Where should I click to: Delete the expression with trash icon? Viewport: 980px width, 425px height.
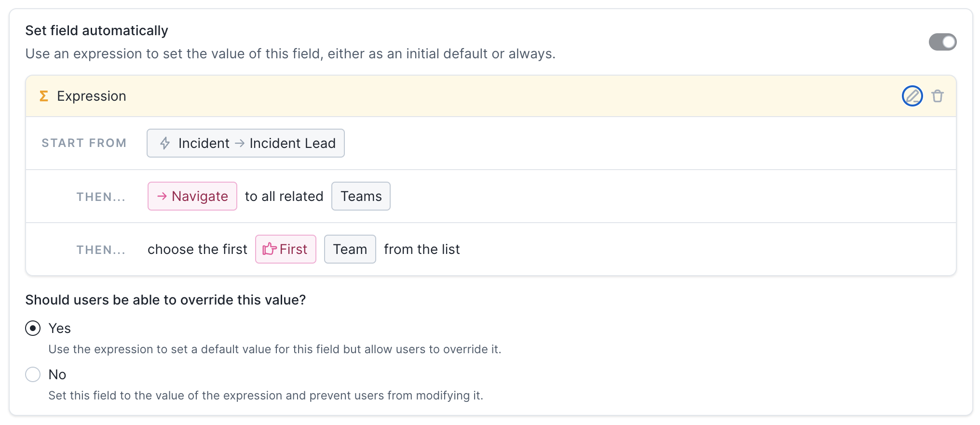pyautogui.click(x=937, y=96)
